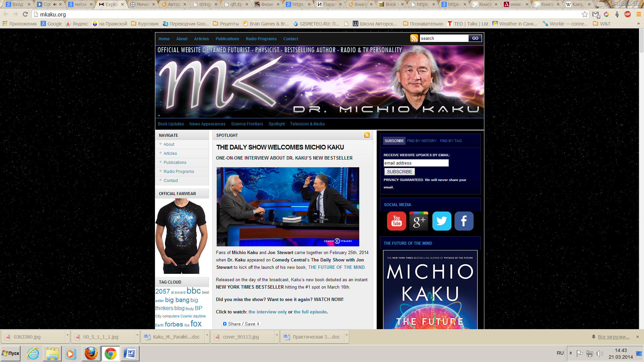This screenshot has height=362, width=644.
Task: Click the Adblock Plus extension icon
Action: [628, 14]
